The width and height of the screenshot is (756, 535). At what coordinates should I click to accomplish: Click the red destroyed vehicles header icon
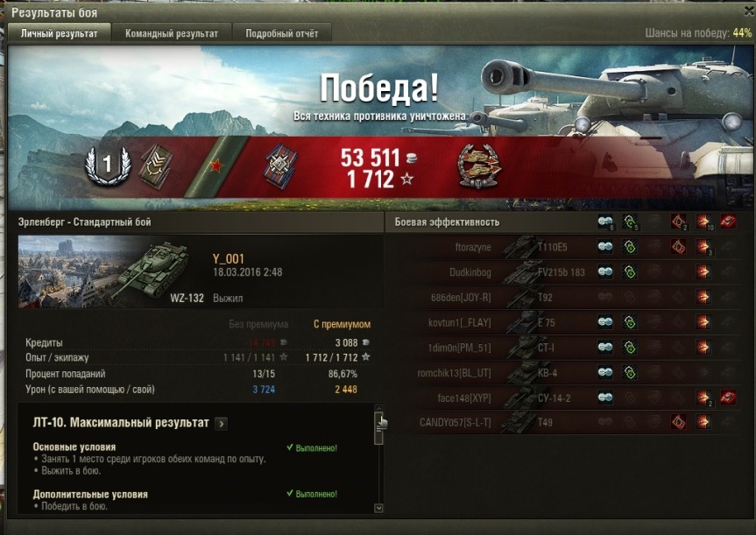[728, 222]
